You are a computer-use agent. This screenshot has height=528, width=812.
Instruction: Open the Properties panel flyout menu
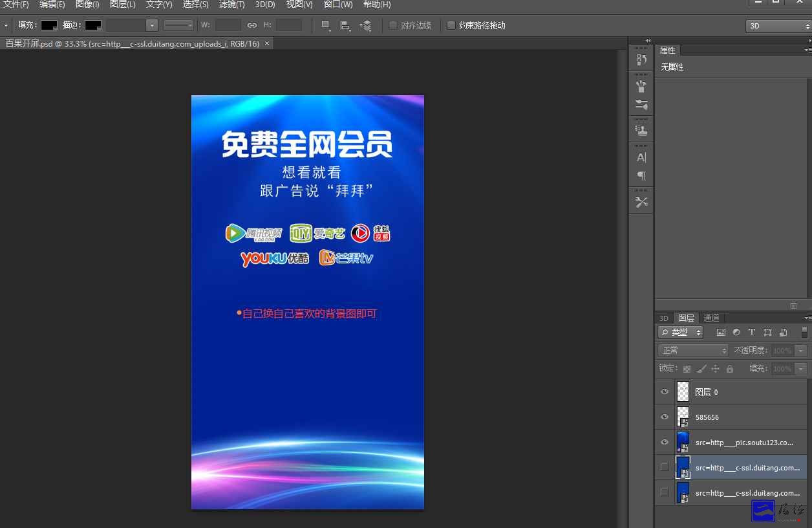pos(807,50)
